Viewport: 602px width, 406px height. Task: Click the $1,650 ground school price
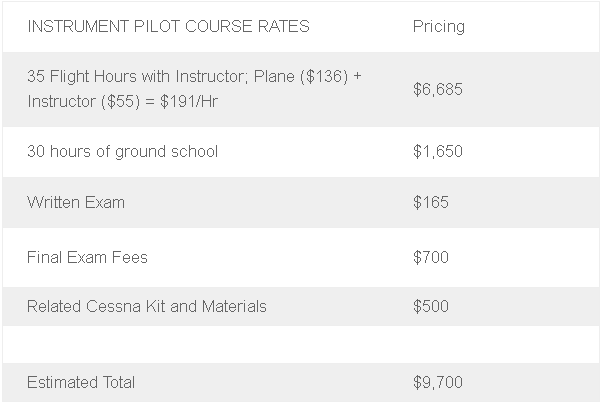(438, 151)
